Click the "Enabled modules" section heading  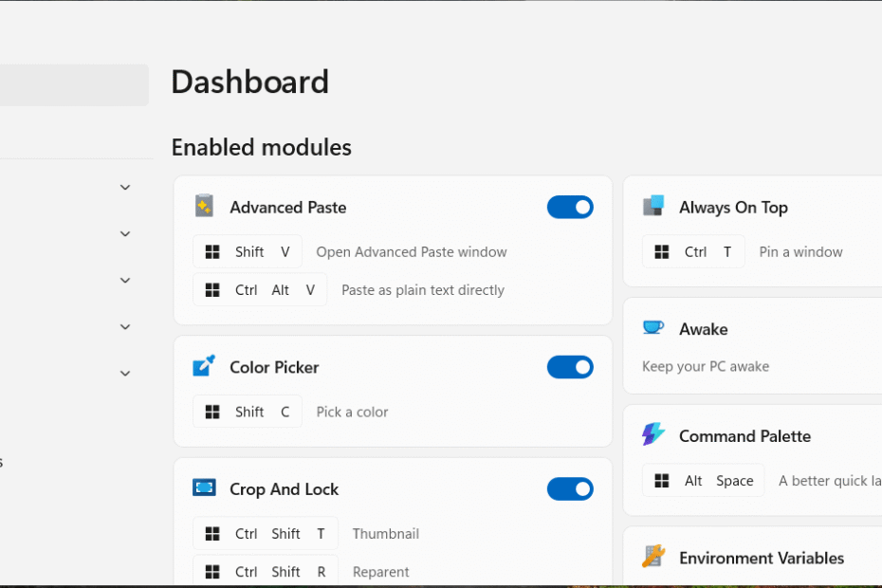262,147
